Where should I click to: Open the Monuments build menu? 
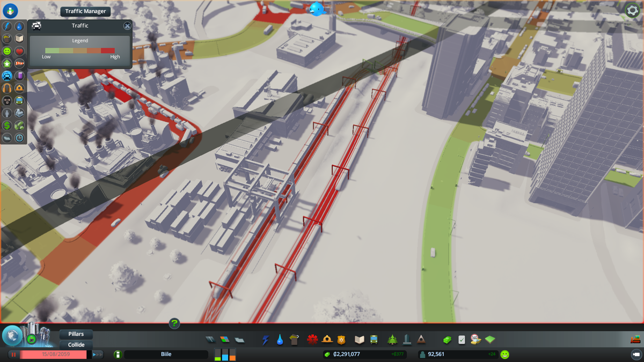tap(421, 339)
